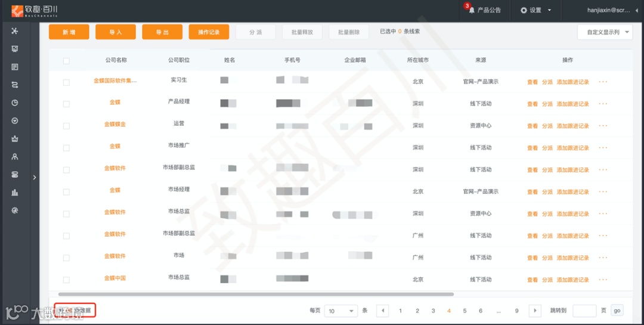The width and height of the screenshot is (644, 325).
Task: Go to page 6
Action: [481, 311]
